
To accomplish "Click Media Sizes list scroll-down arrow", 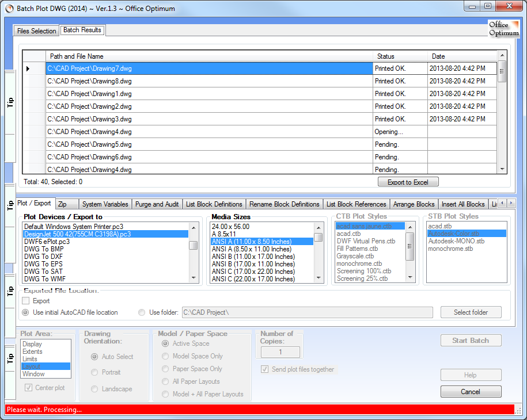I will tap(319, 278).
